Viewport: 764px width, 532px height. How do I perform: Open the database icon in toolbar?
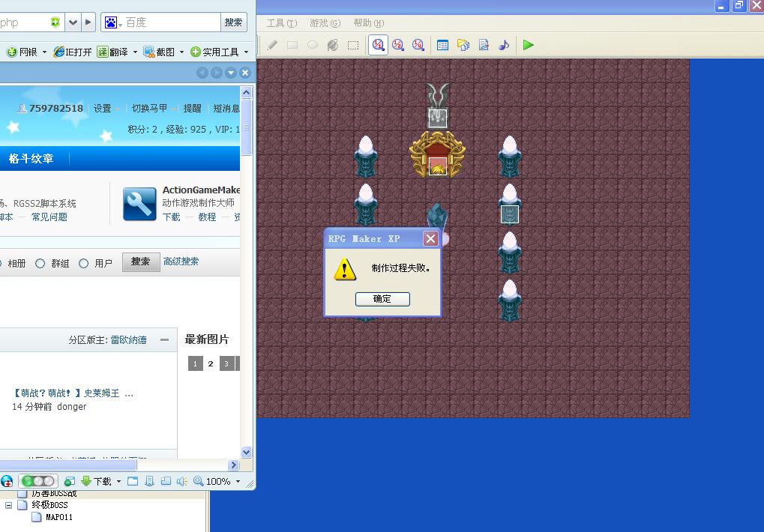click(442, 45)
